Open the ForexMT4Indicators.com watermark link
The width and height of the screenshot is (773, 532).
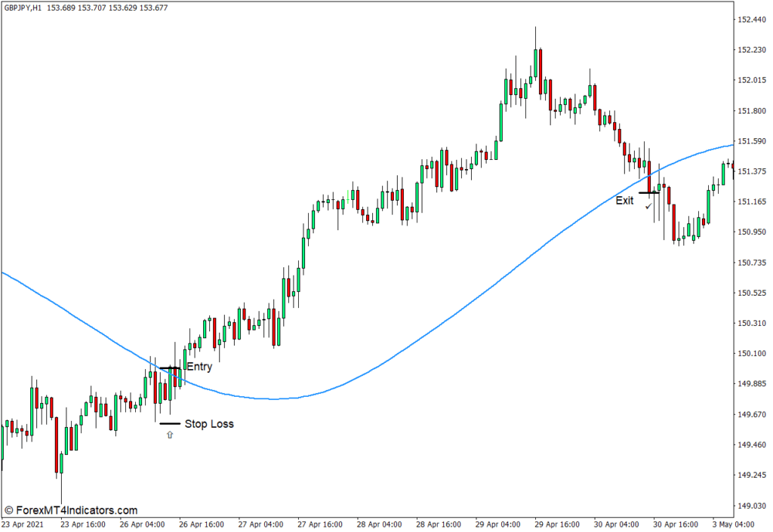pos(70,511)
